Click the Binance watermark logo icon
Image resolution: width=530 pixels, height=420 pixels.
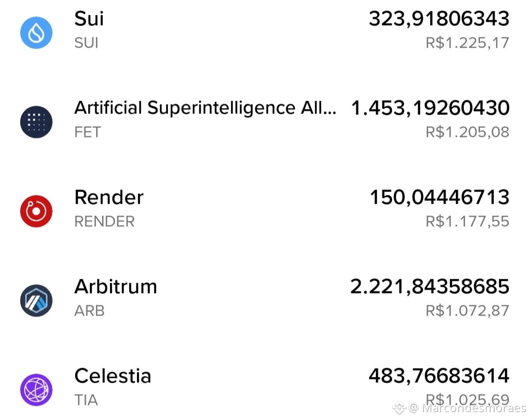399,408
